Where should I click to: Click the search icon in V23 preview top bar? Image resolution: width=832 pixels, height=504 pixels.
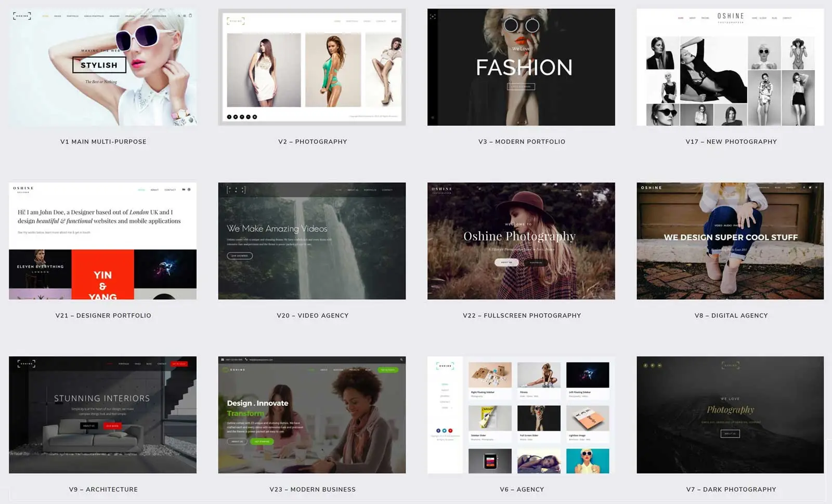click(401, 360)
